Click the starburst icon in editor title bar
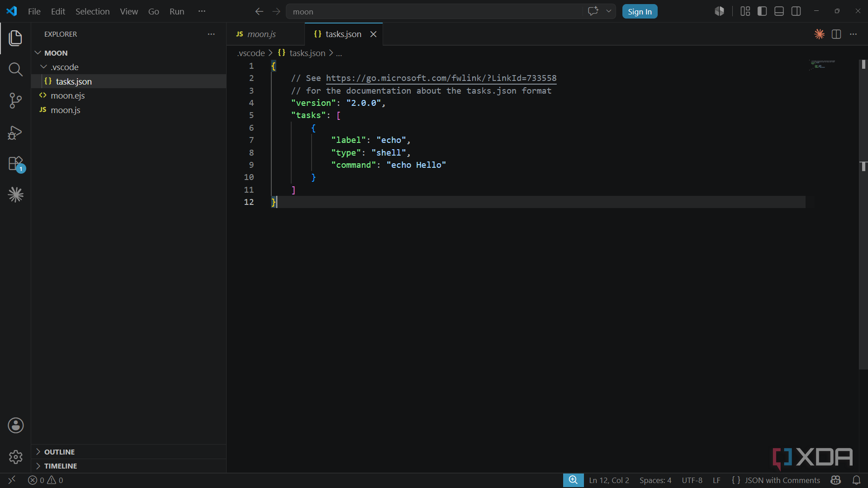The height and width of the screenshot is (488, 868). [x=819, y=34]
